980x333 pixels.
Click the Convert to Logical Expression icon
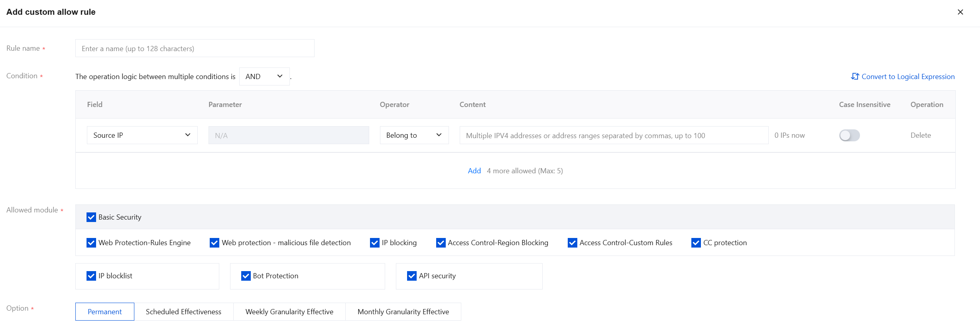(855, 76)
